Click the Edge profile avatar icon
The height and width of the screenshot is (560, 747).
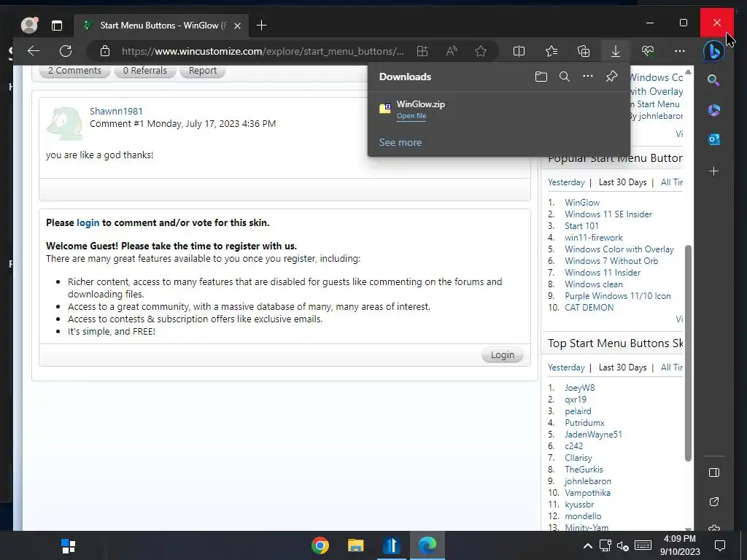click(29, 25)
